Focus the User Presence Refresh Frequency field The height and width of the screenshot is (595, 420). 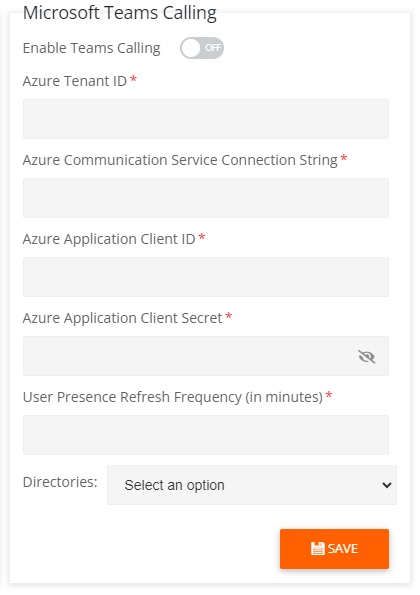(x=206, y=435)
